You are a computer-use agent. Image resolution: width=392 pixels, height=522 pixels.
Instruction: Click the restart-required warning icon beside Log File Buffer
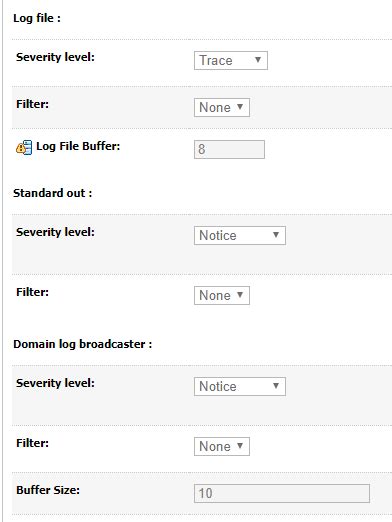click(24, 147)
